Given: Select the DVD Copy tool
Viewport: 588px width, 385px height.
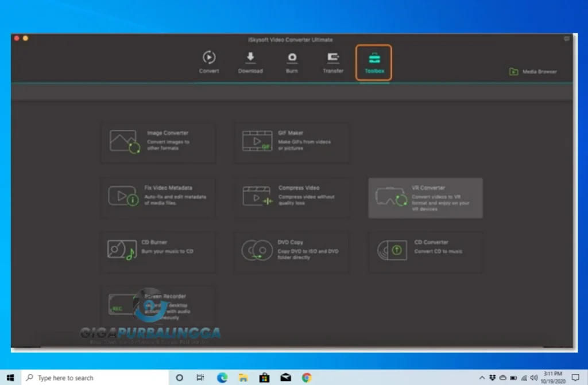Looking at the screenshot, I should (292, 251).
